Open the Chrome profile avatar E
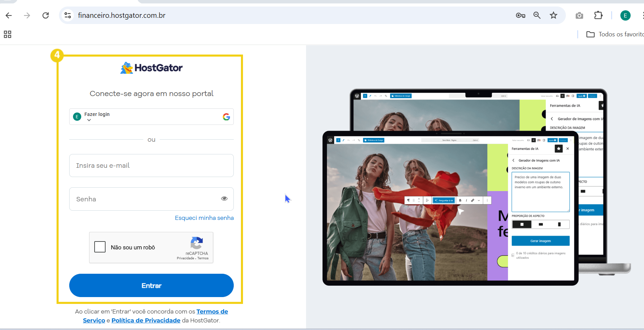The width and height of the screenshot is (644, 330). [x=625, y=15]
